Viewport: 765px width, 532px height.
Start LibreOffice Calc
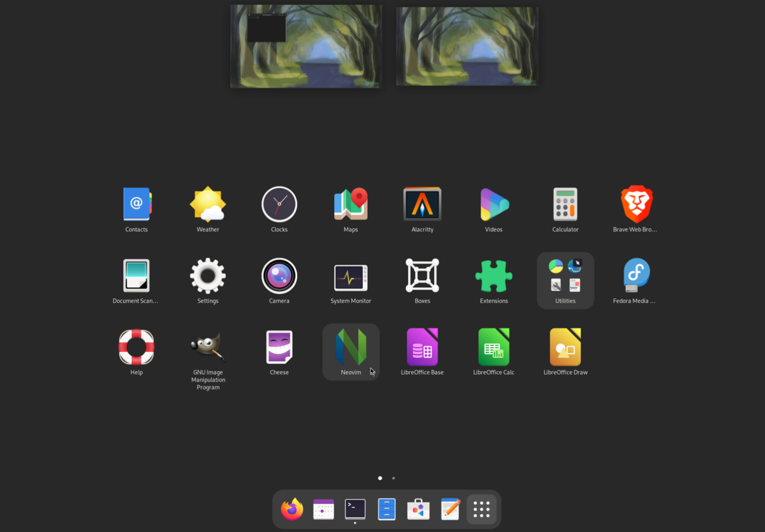pos(494,347)
